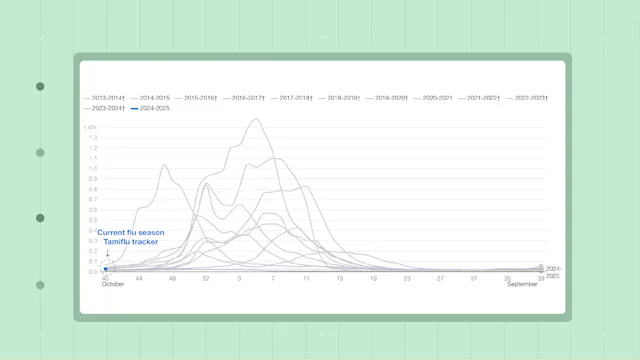The height and width of the screenshot is (360, 640).
Task: Click the week 23 x-axis label
Action: coord(407,278)
